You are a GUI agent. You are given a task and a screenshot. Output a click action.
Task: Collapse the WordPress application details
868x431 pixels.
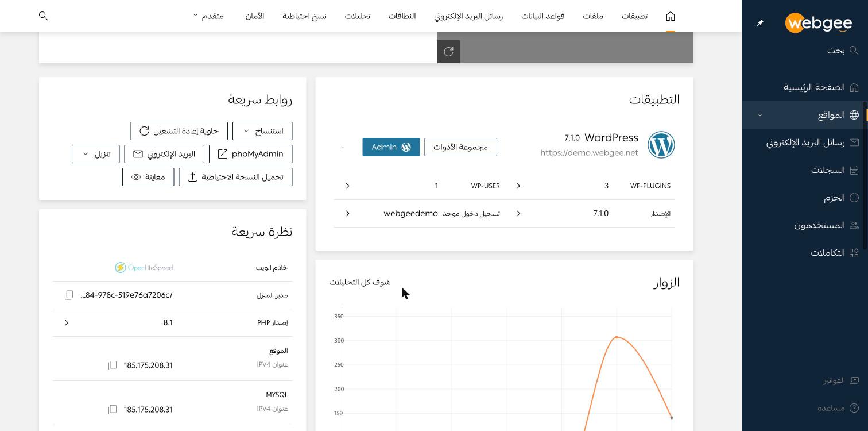[343, 147]
